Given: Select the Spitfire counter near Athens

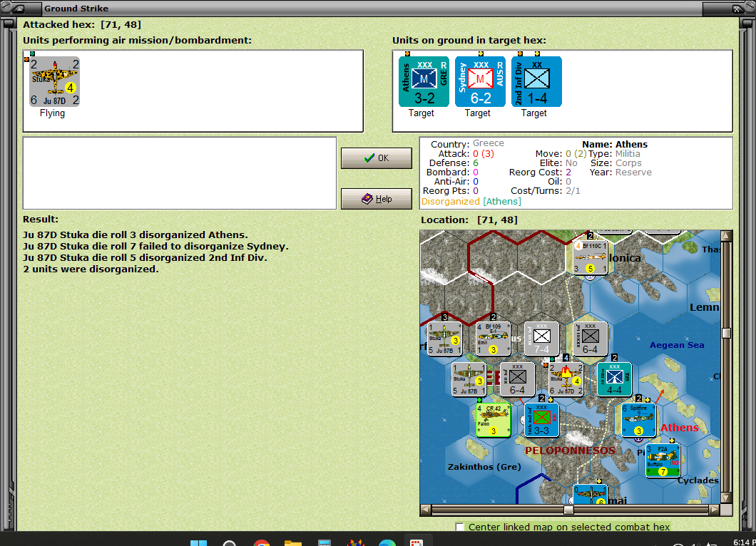Looking at the screenshot, I should pyautogui.click(x=639, y=419).
